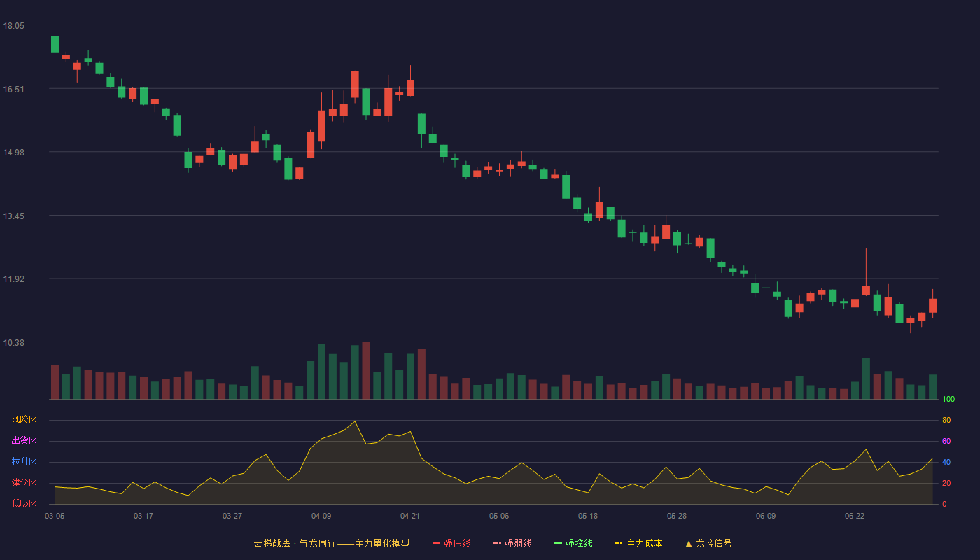Click the 03-27 date label
Viewport: 980px width, 560px height.
click(x=232, y=516)
